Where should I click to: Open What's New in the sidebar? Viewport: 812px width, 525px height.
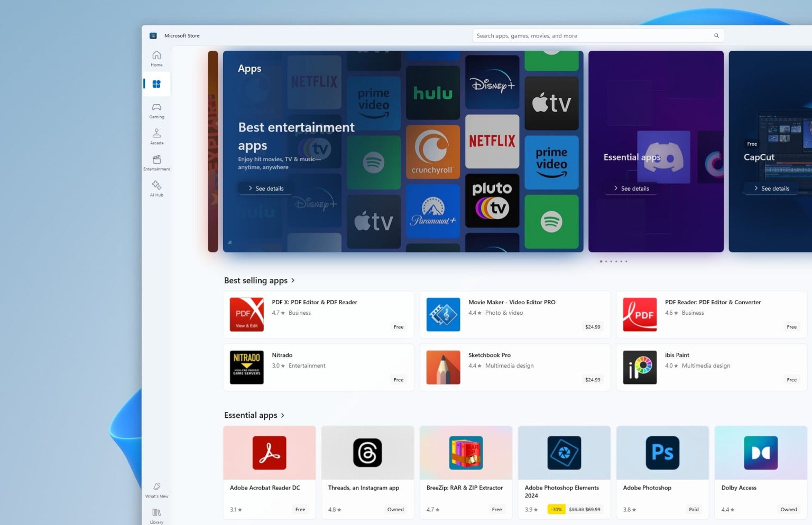tap(156, 490)
